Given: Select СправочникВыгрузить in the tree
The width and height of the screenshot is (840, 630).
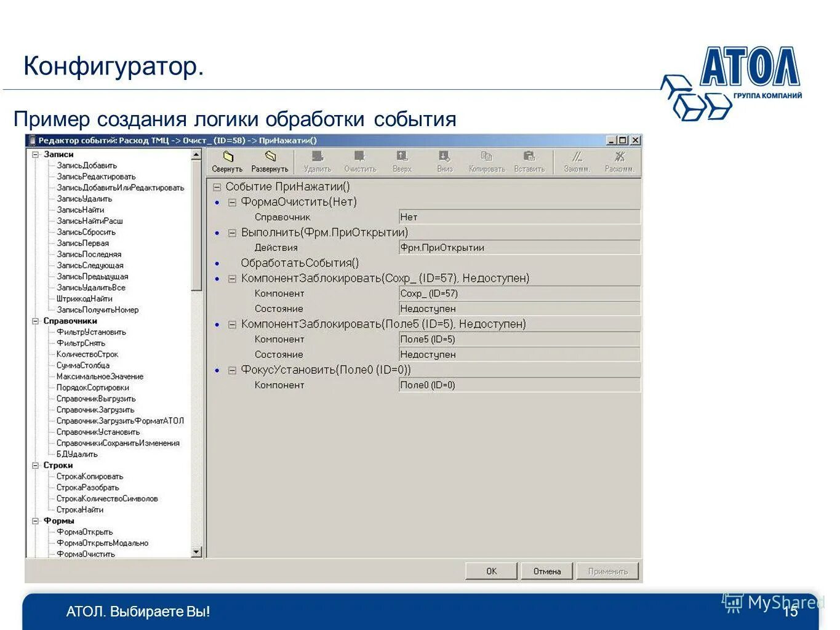Looking at the screenshot, I should pos(96,399).
